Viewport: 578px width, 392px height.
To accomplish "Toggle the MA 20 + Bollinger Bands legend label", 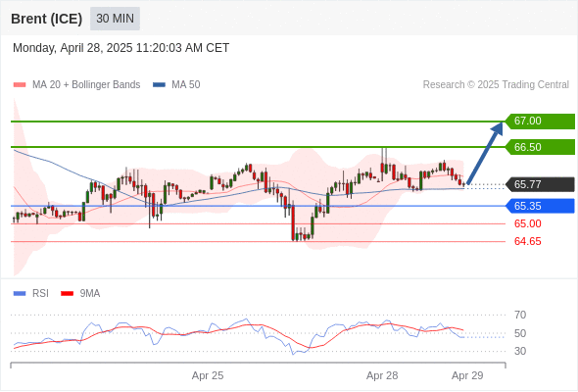I will click(86, 85).
